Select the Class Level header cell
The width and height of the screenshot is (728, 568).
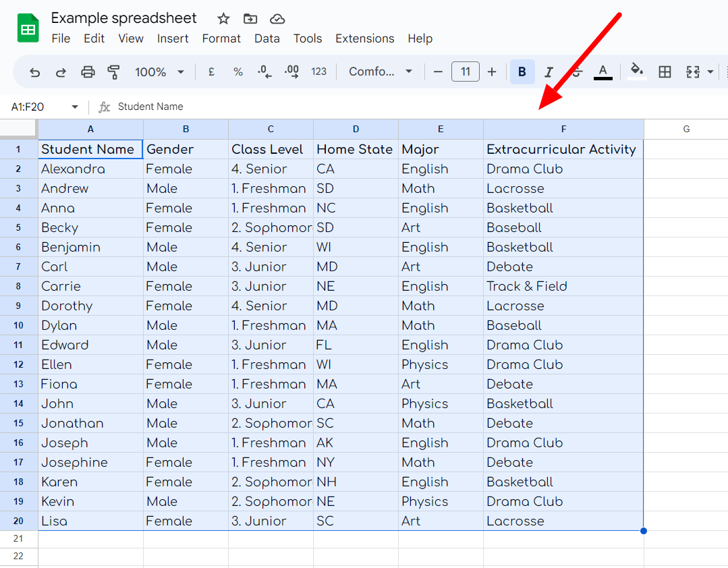coord(271,150)
